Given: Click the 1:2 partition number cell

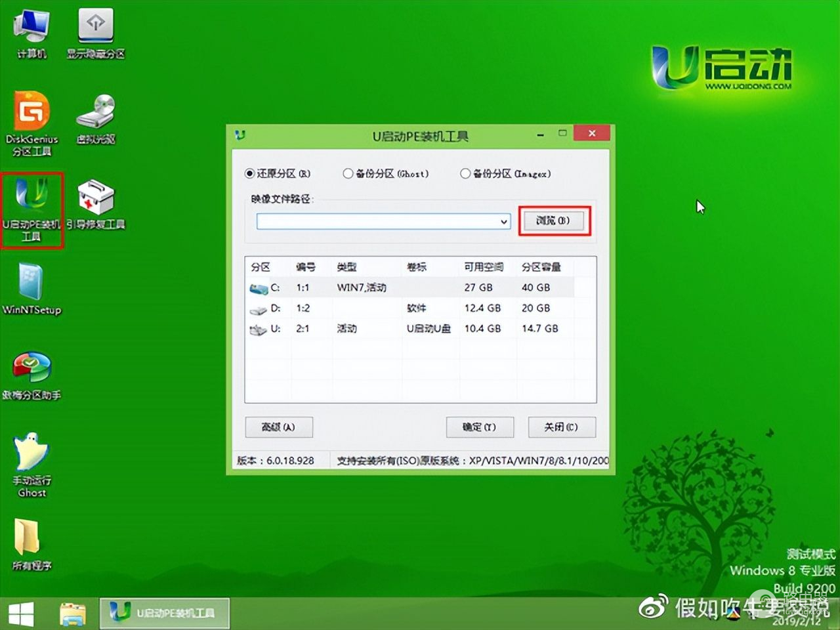Looking at the screenshot, I should coord(303,308).
